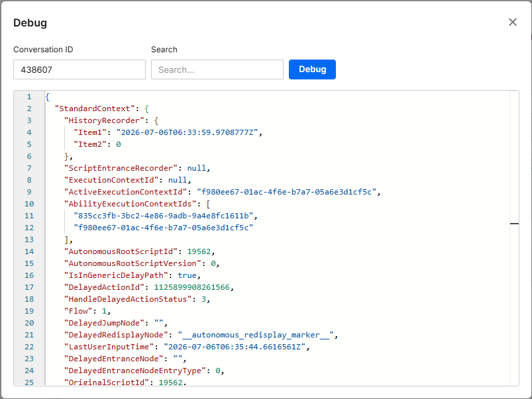Click the Debug dialog title

[x=30, y=22]
